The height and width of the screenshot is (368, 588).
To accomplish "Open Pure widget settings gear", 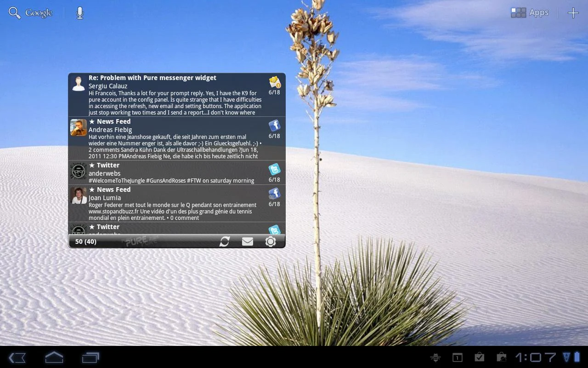I will tap(271, 241).
